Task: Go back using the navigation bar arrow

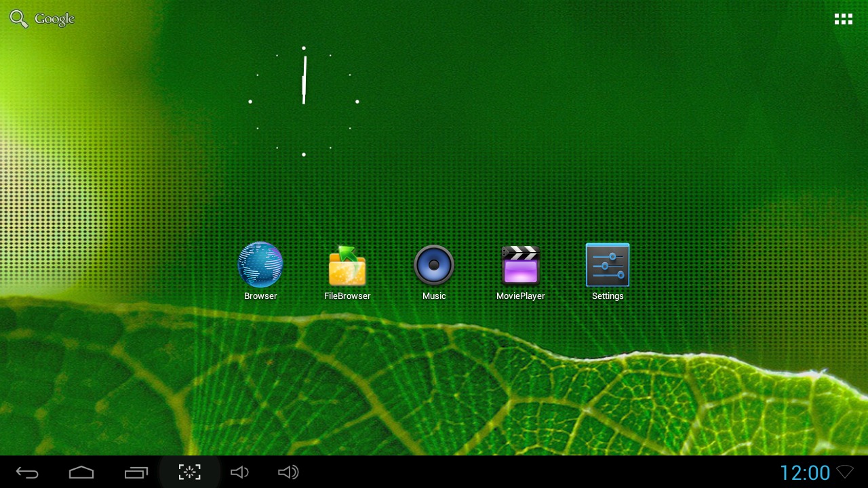Action: [x=27, y=472]
